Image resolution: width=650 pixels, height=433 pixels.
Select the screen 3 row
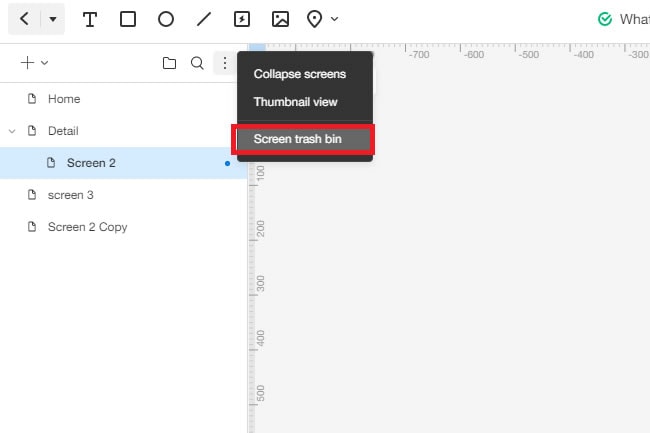pos(124,195)
